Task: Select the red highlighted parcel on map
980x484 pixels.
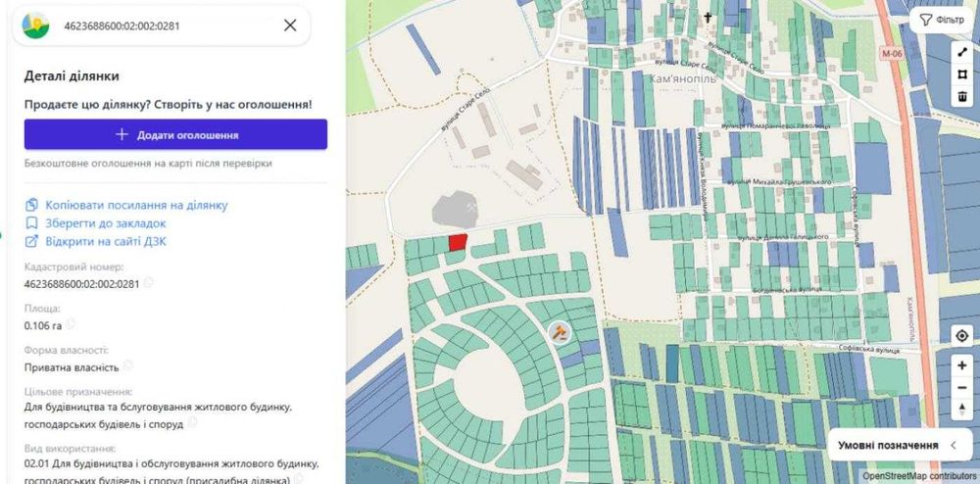Action: pos(458,242)
